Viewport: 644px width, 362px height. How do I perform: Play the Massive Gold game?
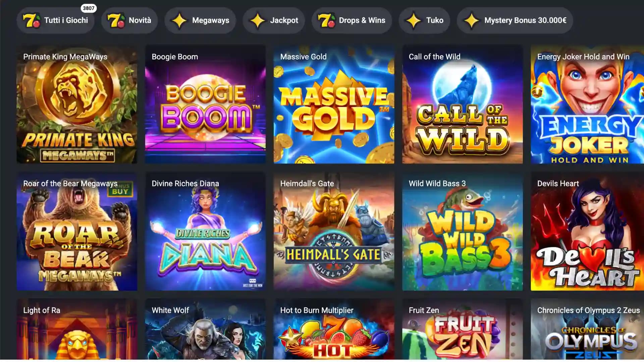[334, 104]
